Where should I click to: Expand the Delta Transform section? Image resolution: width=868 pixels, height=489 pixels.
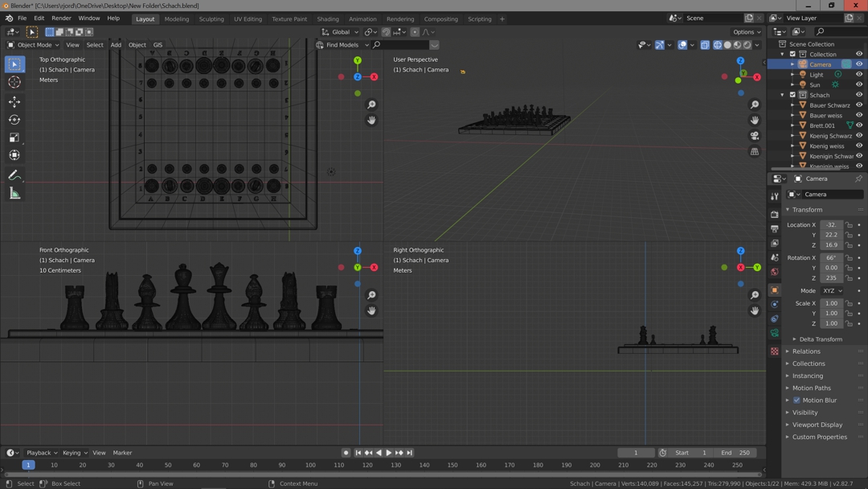[820, 339]
